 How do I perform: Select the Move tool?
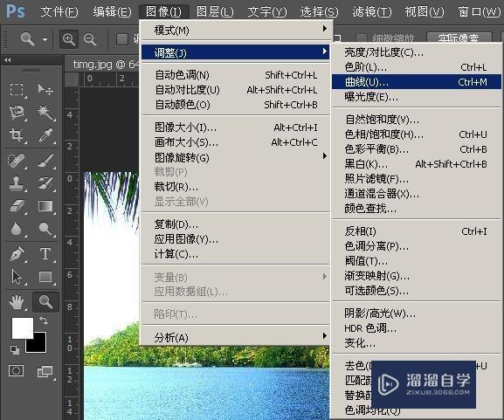[x=45, y=90]
